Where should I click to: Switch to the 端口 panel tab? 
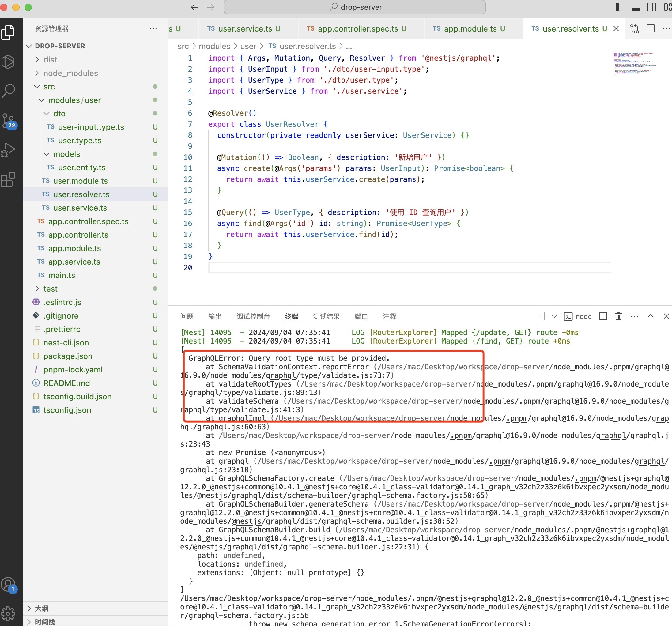point(361,316)
